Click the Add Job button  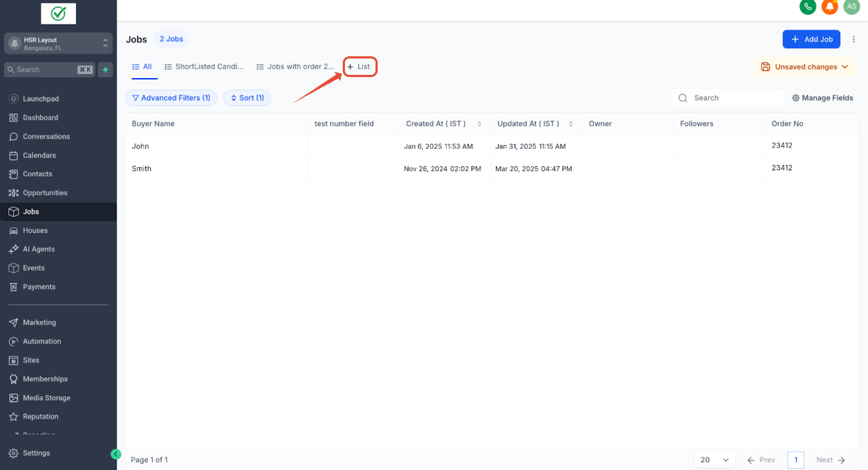811,39
